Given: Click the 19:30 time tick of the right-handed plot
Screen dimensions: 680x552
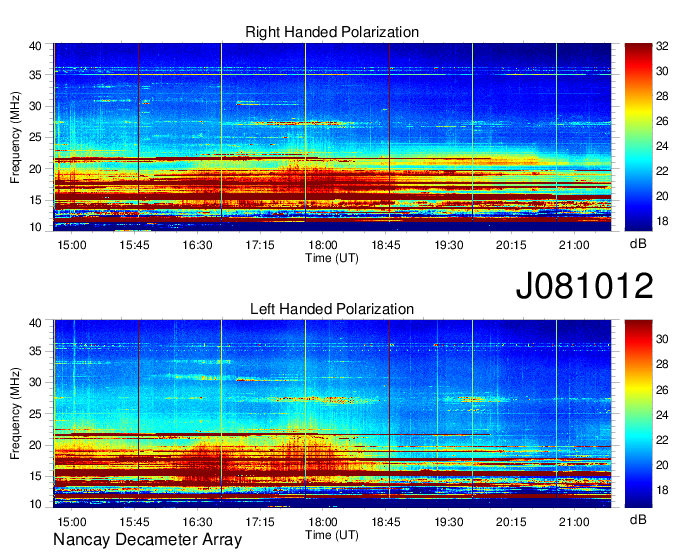Looking at the screenshot, I should pos(449,245).
